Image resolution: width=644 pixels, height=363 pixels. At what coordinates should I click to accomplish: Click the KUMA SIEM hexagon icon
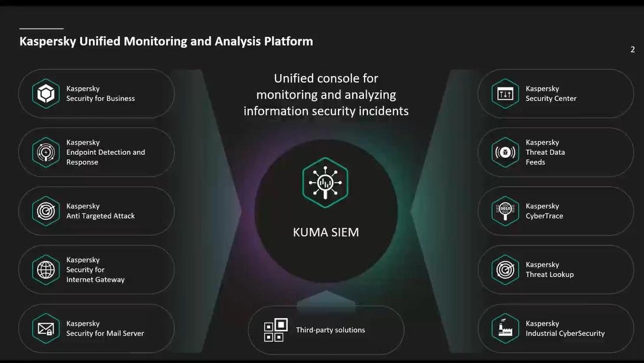click(x=326, y=183)
